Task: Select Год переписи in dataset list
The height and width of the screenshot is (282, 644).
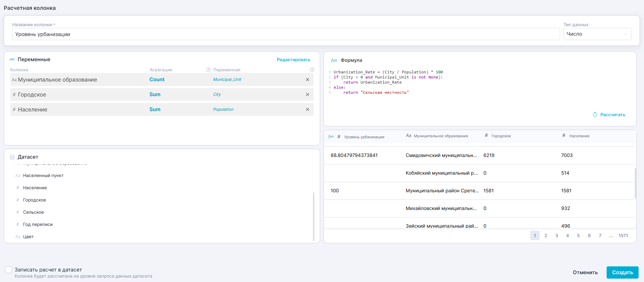Action: pos(38,225)
